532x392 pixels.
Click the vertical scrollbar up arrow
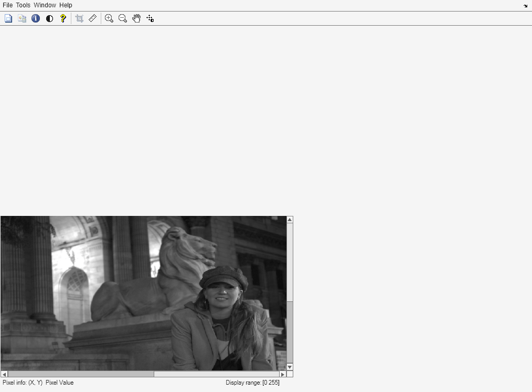(x=289, y=220)
